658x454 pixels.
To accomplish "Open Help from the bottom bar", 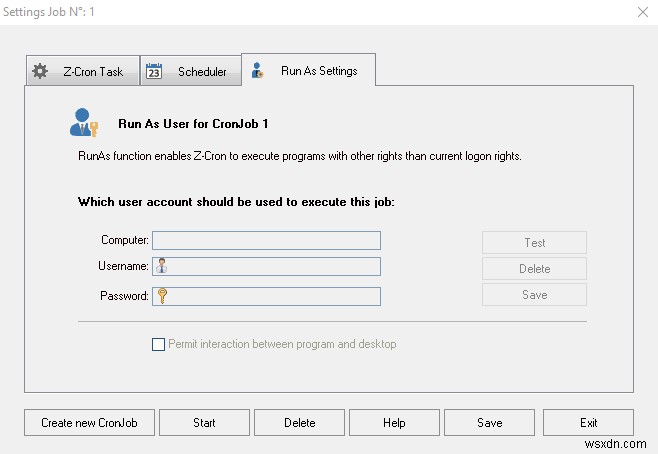I will pyautogui.click(x=394, y=423).
